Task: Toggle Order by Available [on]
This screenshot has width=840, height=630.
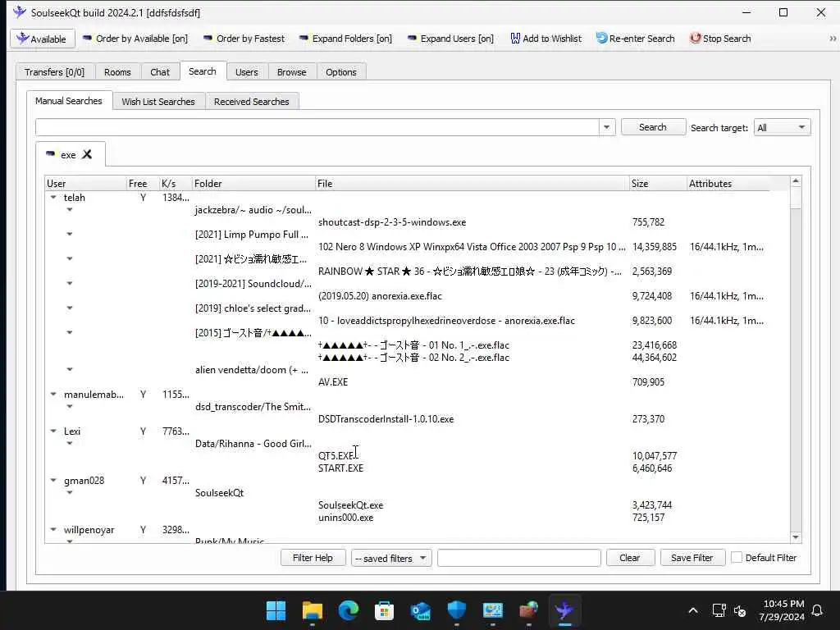Action: [x=135, y=39]
